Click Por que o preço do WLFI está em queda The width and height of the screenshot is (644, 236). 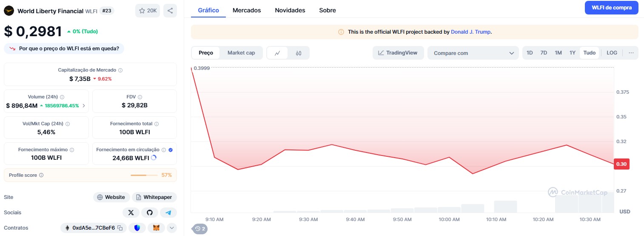coord(64,48)
